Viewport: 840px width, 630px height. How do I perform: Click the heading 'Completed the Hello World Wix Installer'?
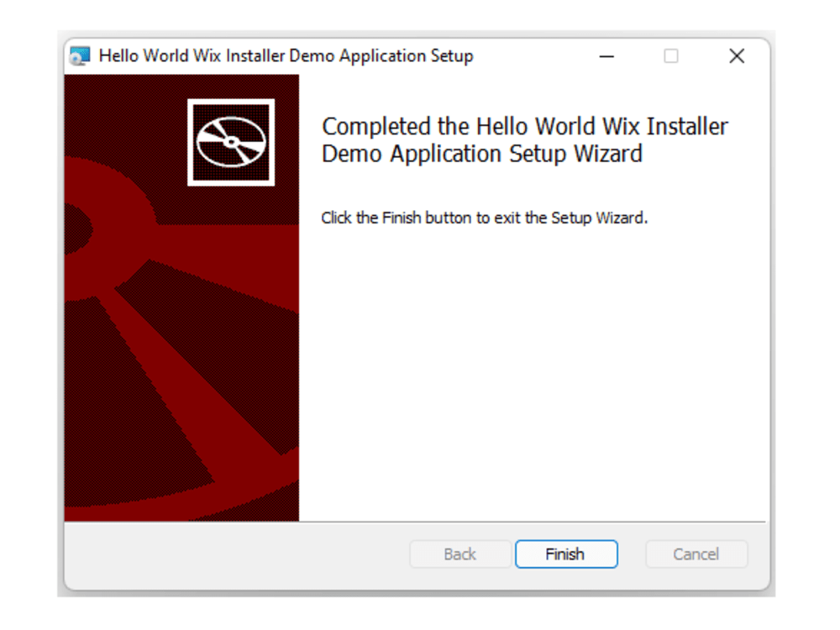(x=524, y=126)
